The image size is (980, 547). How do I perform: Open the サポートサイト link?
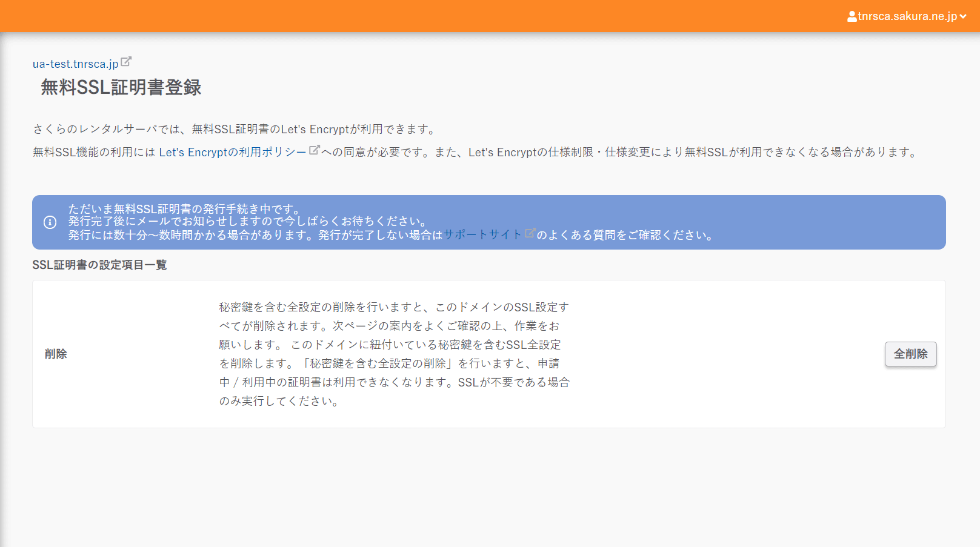[483, 234]
